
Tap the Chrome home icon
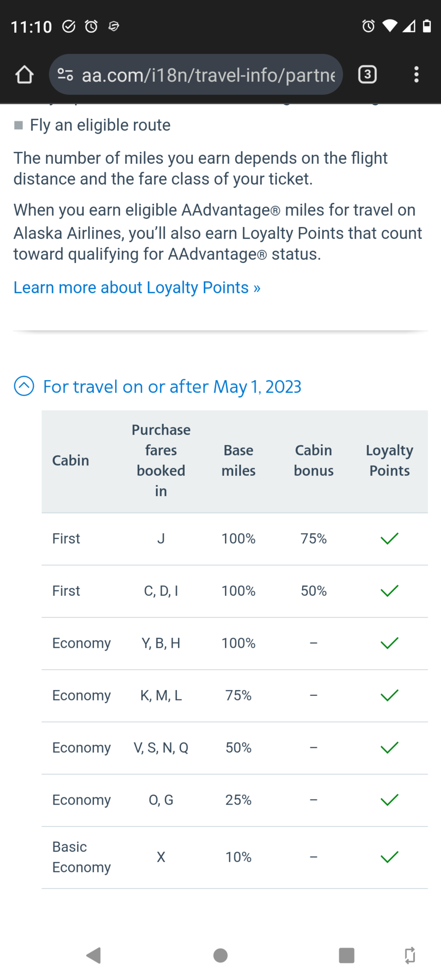24,75
